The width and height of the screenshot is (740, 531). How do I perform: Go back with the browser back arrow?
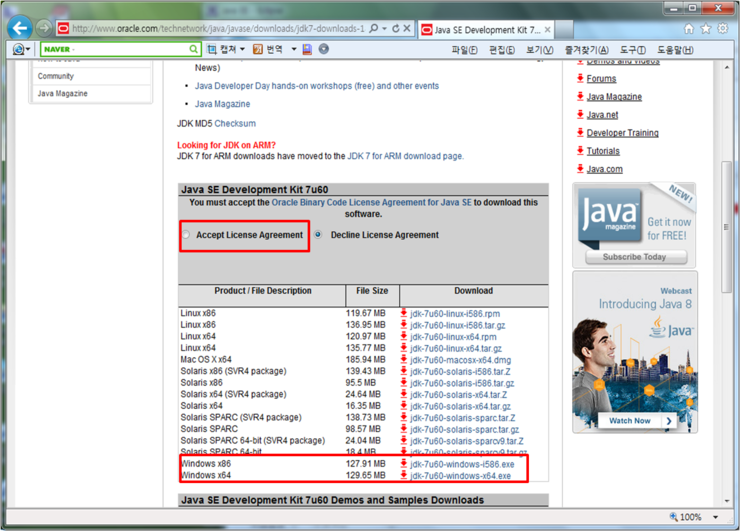(x=20, y=28)
